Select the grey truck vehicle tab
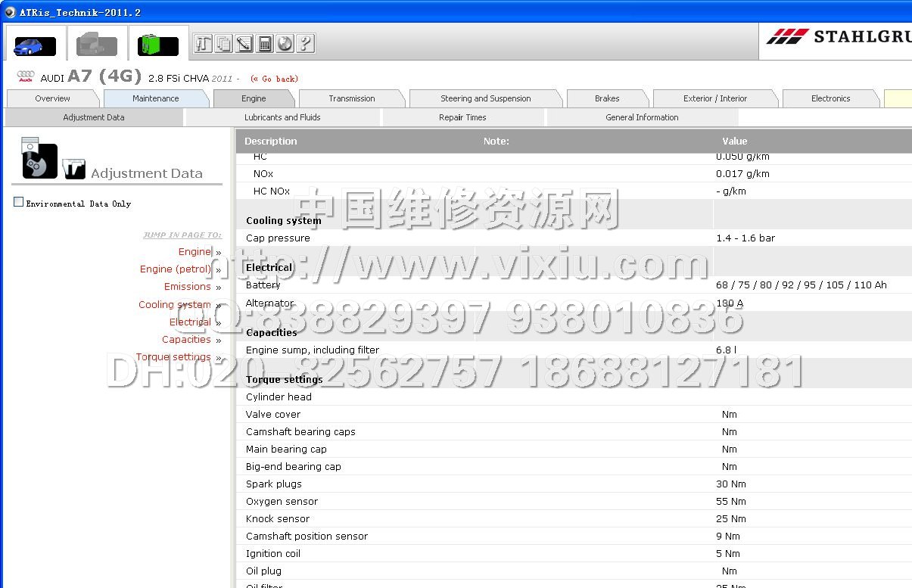The image size is (912, 588). (x=97, y=45)
